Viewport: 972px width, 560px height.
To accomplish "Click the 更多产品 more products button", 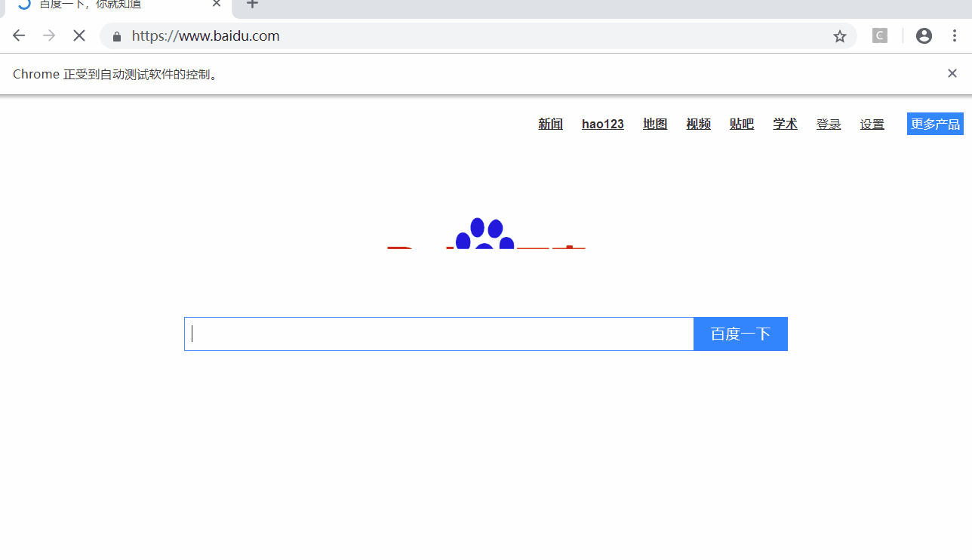I will click(x=935, y=124).
